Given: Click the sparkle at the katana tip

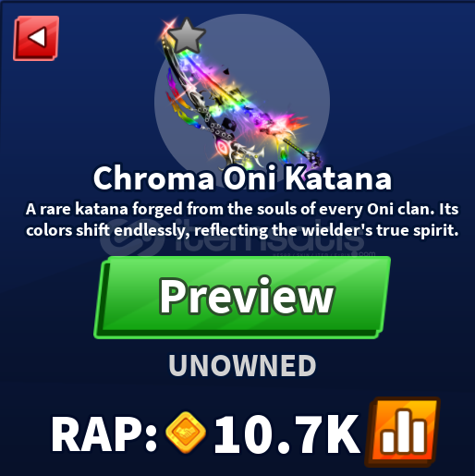Looking at the screenshot, I should click(x=168, y=28).
